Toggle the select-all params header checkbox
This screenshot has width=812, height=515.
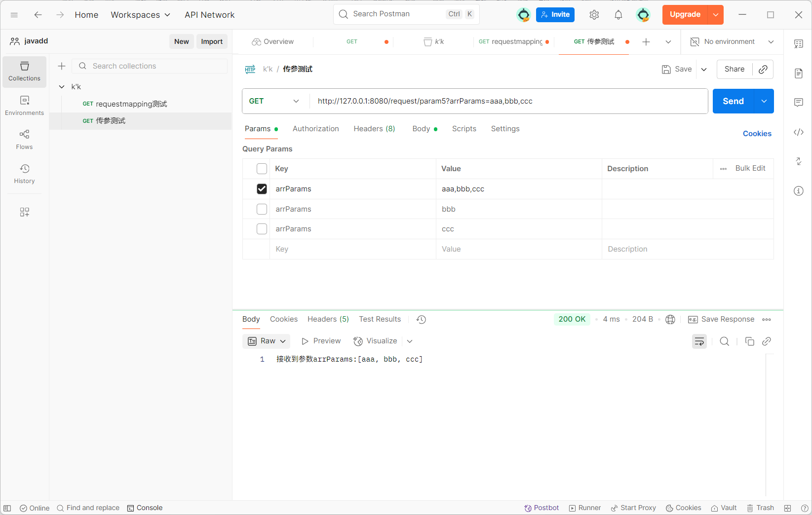(262, 169)
